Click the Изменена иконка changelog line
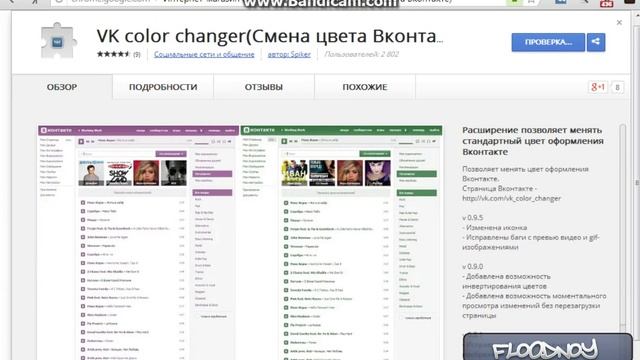 [x=495, y=227]
